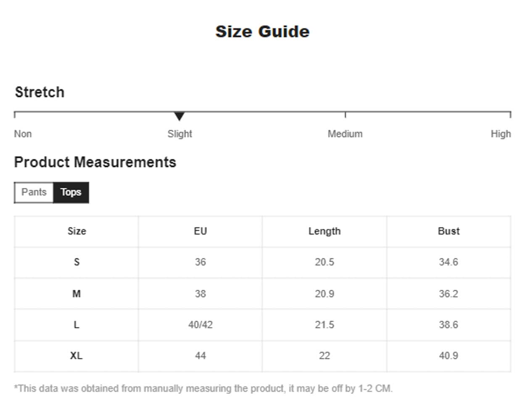Click the Medium tick on stretch scale

pyautogui.click(x=345, y=114)
